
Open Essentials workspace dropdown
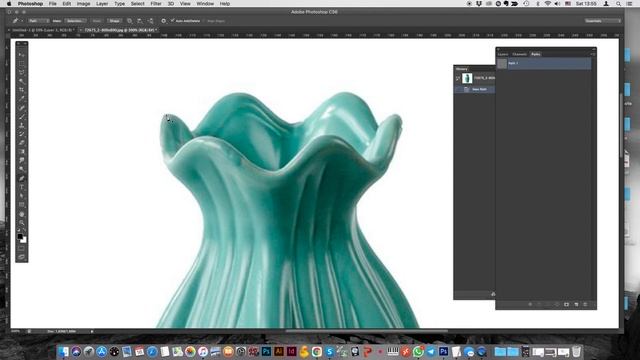[x=602, y=21]
